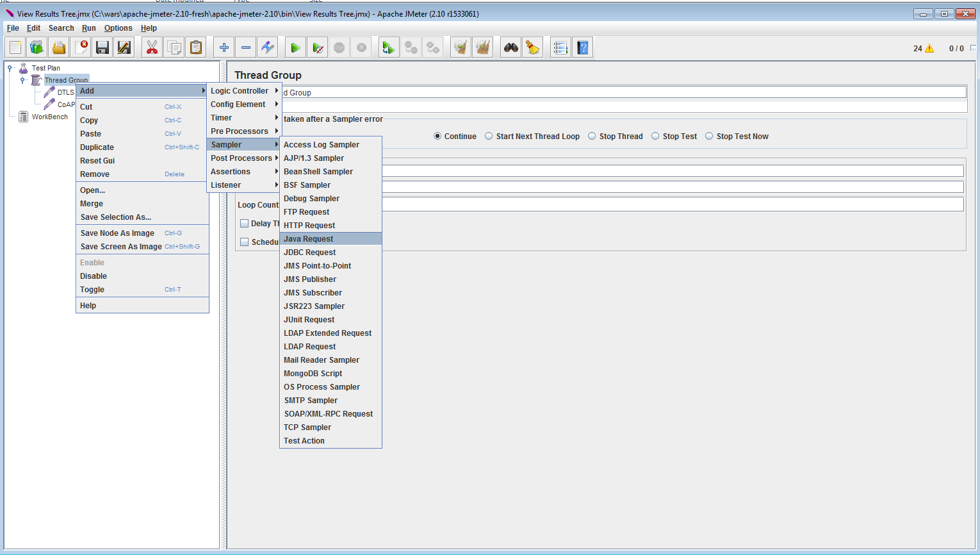This screenshot has width=980, height=555.
Task: Open the Templates toolbar icon
Action: 37,47
